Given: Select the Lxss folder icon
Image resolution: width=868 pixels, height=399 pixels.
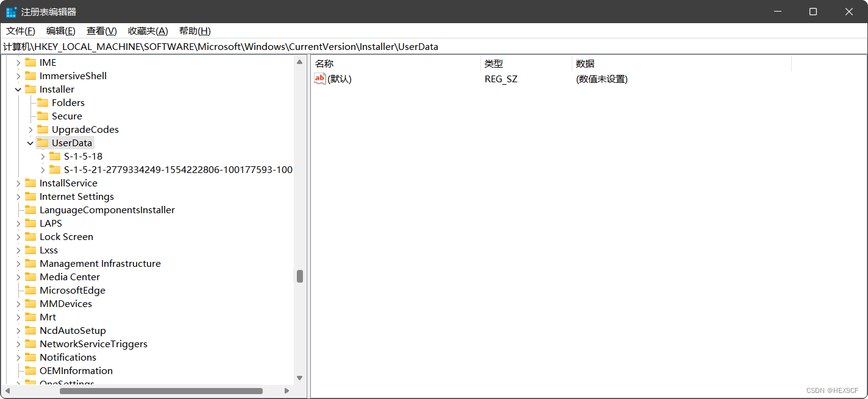Looking at the screenshot, I should pyautogui.click(x=30, y=250).
